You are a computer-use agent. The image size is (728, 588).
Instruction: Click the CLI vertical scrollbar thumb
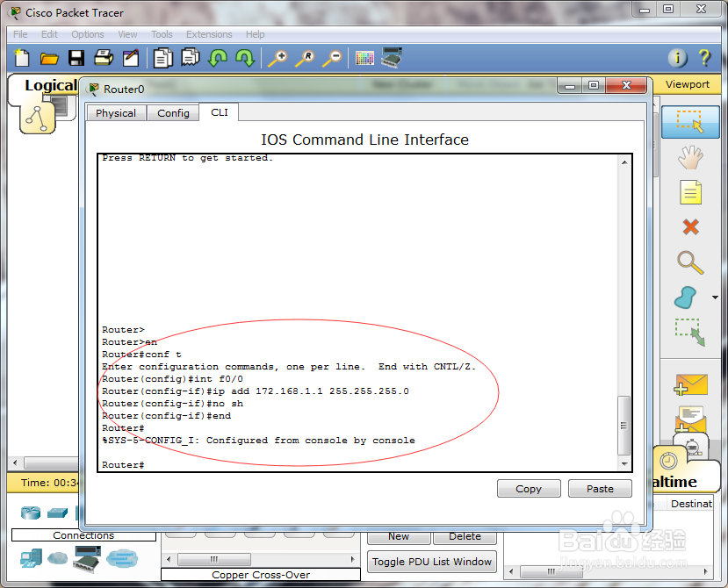tap(624, 425)
